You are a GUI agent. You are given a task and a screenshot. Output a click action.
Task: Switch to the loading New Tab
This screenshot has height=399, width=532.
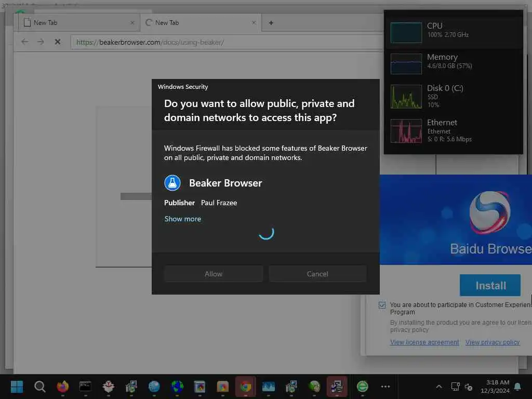click(200, 23)
